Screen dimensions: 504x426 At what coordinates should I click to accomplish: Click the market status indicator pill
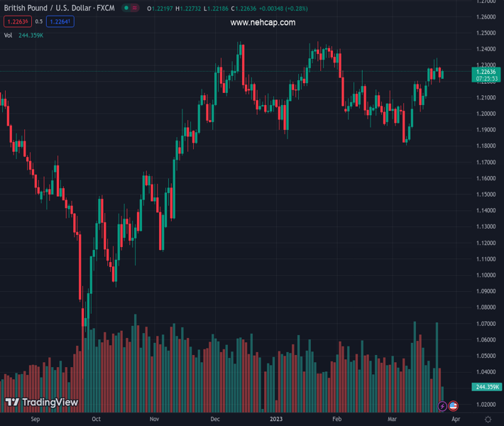click(x=130, y=9)
